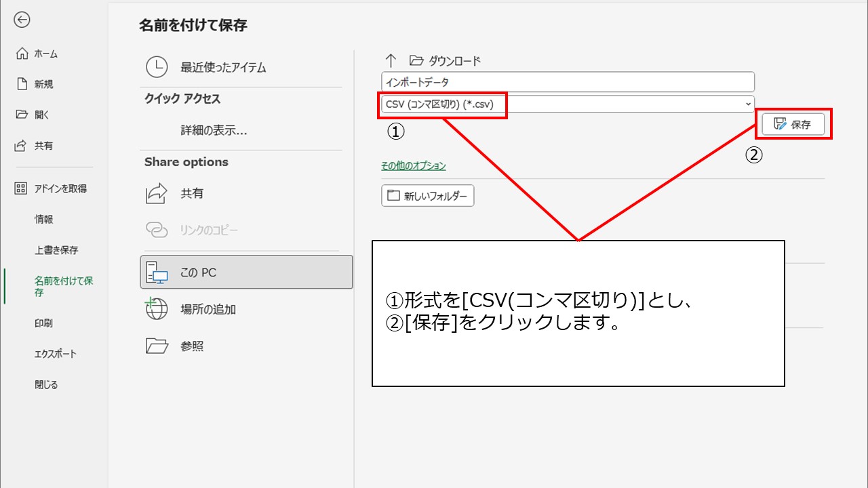Screen dimensions: 868x488
Task: Click the share arrow icon under Share options
Action: click(157, 193)
